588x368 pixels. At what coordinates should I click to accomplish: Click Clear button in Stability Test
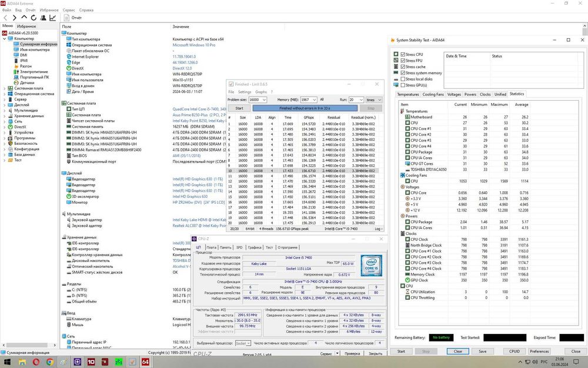(x=458, y=352)
